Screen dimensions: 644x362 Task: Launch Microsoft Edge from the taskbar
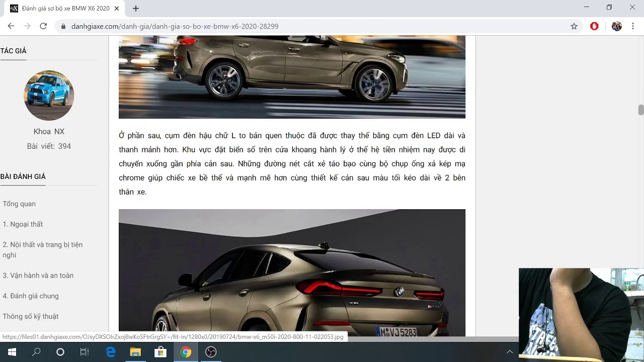coord(111,352)
